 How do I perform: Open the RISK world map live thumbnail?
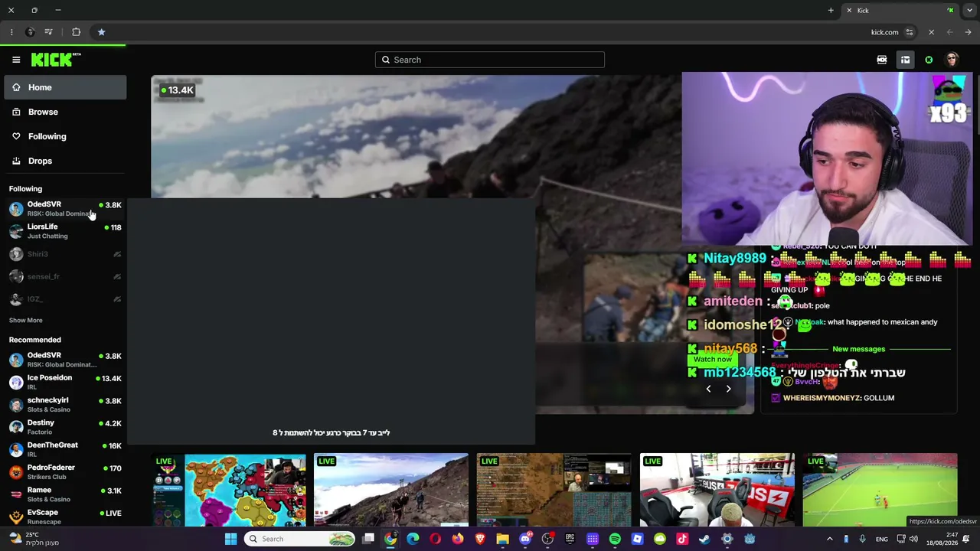click(x=229, y=490)
